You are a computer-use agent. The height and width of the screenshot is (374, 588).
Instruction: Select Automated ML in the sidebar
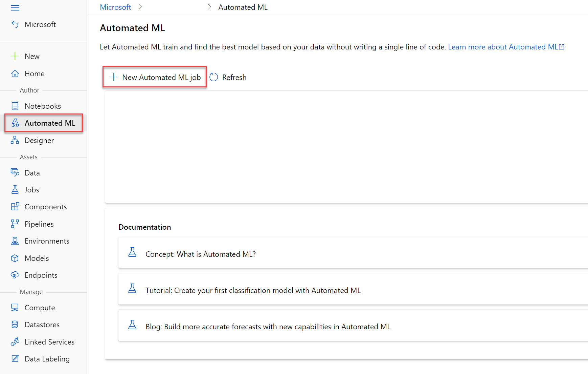tap(43, 123)
